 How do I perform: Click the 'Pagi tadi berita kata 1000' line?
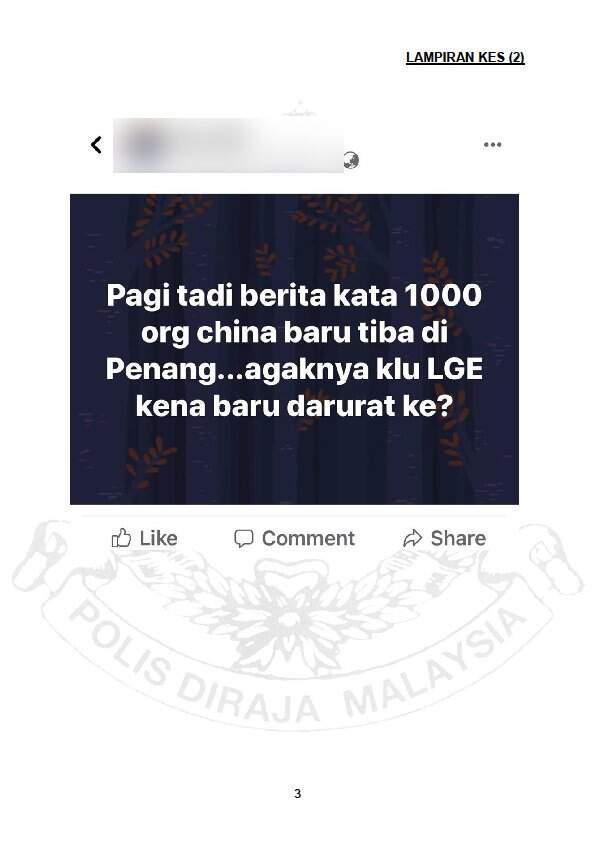[294, 296]
